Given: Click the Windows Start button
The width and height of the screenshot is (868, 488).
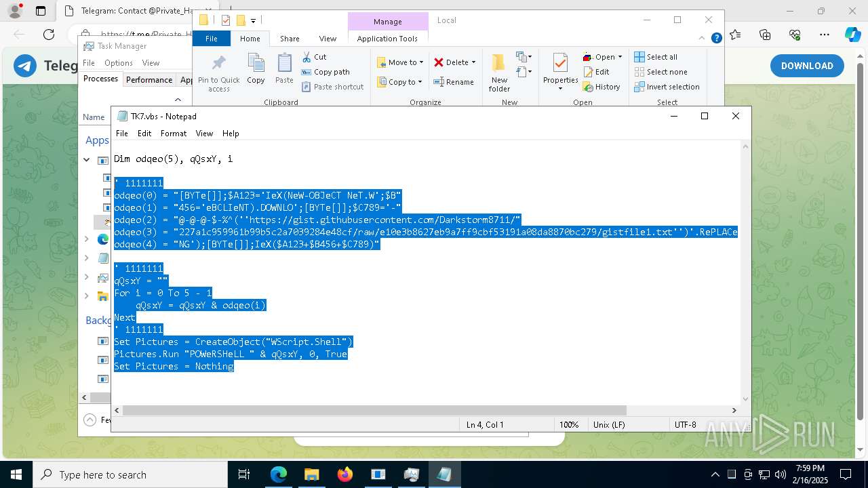Looking at the screenshot, I should coord(16,474).
